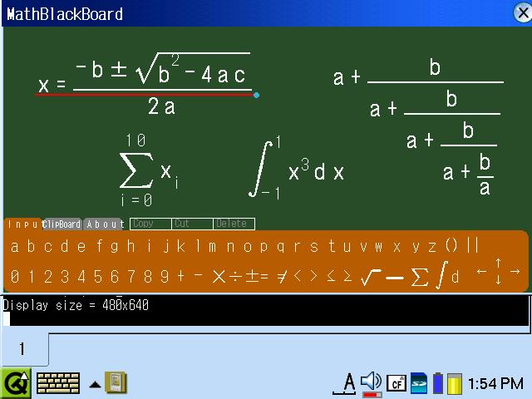Insert the summation sigma symbol
The image size is (532, 399).
tap(420, 275)
